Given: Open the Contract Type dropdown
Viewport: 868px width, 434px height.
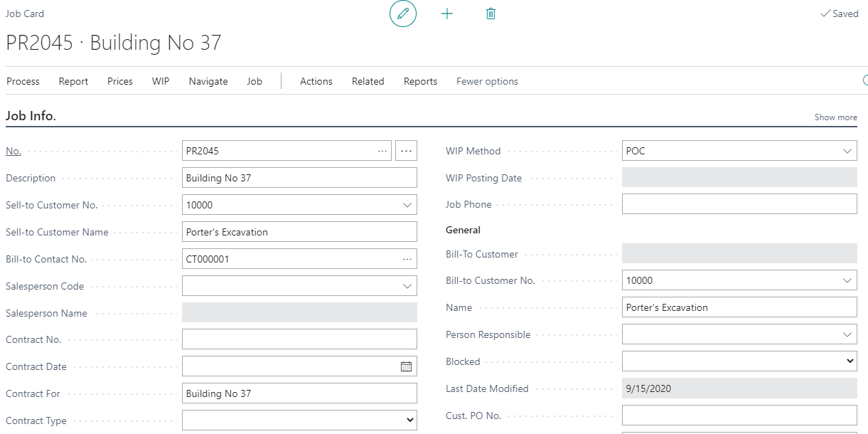Looking at the screenshot, I should (x=409, y=420).
